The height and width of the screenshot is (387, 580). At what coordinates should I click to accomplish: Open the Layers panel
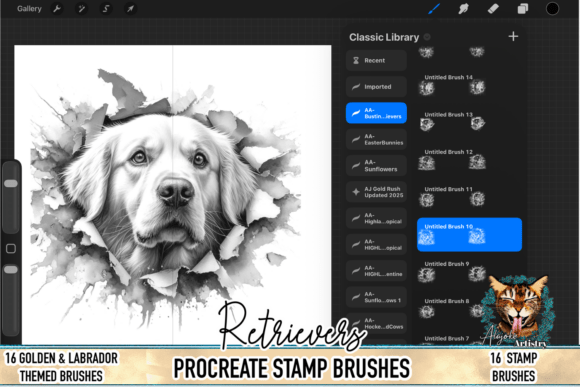[x=523, y=9]
